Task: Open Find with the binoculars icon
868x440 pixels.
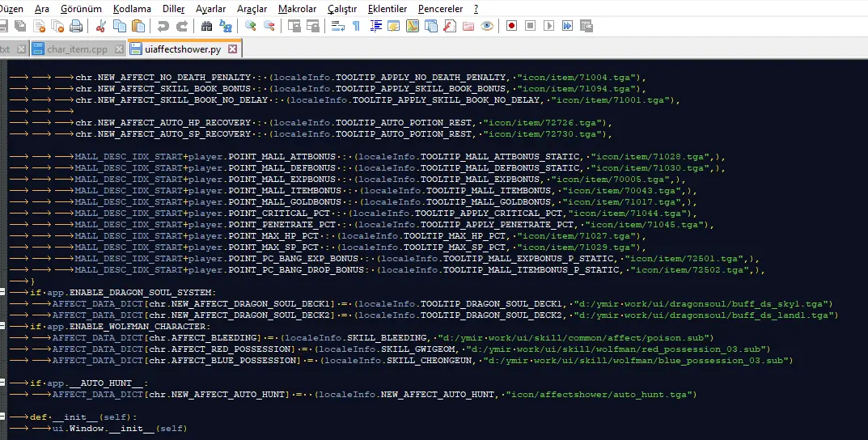Action: coord(206,26)
